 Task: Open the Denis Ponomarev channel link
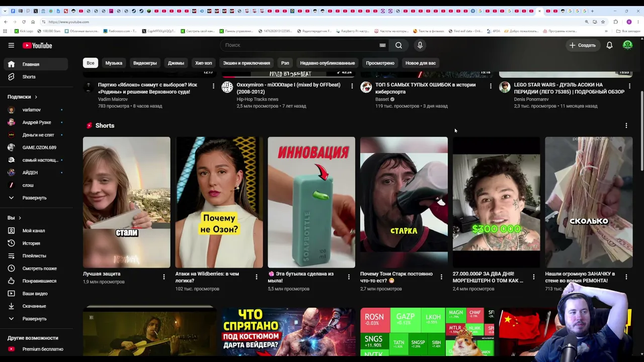click(531, 100)
